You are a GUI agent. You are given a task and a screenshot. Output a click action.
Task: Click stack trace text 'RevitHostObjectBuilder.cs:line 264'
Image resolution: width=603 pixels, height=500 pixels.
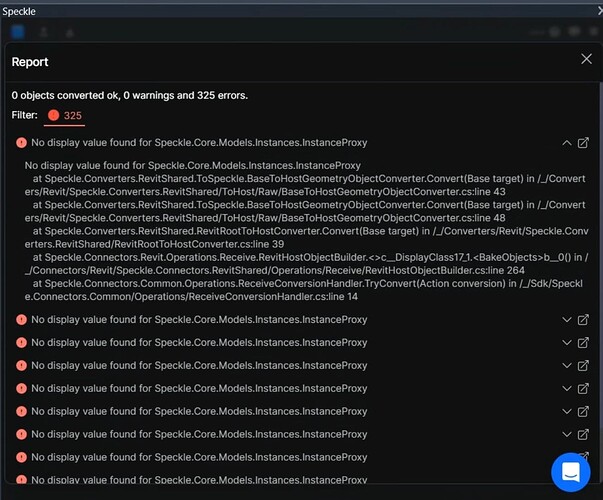tap(445, 270)
